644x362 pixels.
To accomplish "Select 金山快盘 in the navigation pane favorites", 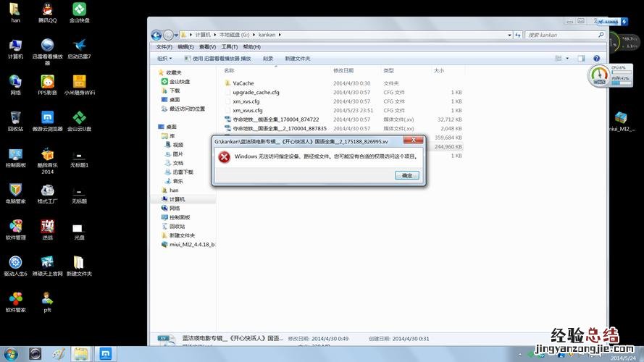I will (x=176, y=82).
